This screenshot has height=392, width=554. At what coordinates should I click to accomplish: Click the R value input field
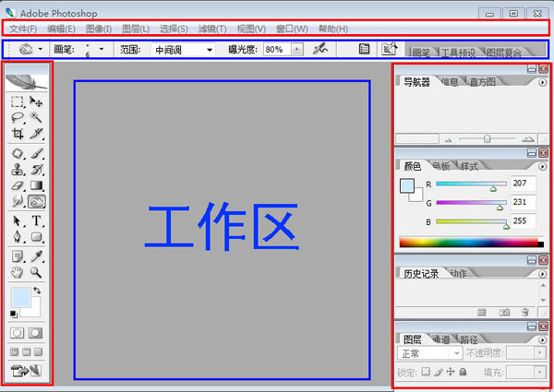point(523,184)
